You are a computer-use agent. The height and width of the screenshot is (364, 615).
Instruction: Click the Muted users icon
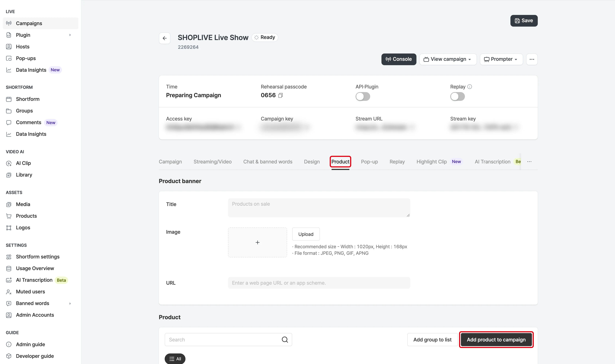(9, 292)
